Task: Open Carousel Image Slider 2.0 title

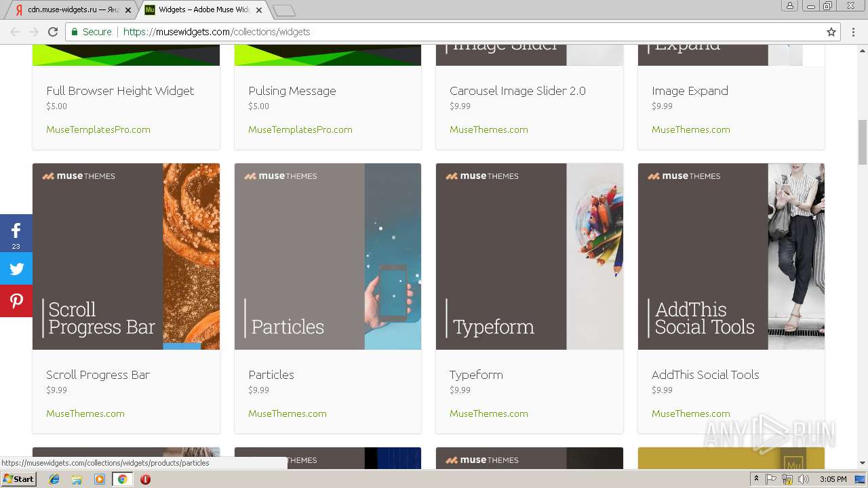Action: pos(517,91)
